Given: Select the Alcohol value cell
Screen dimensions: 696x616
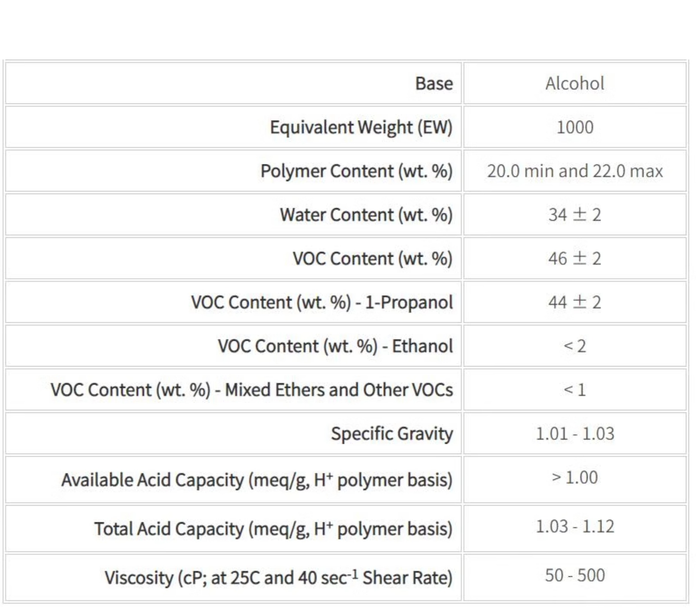Looking at the screenshot, I should 575,83.
